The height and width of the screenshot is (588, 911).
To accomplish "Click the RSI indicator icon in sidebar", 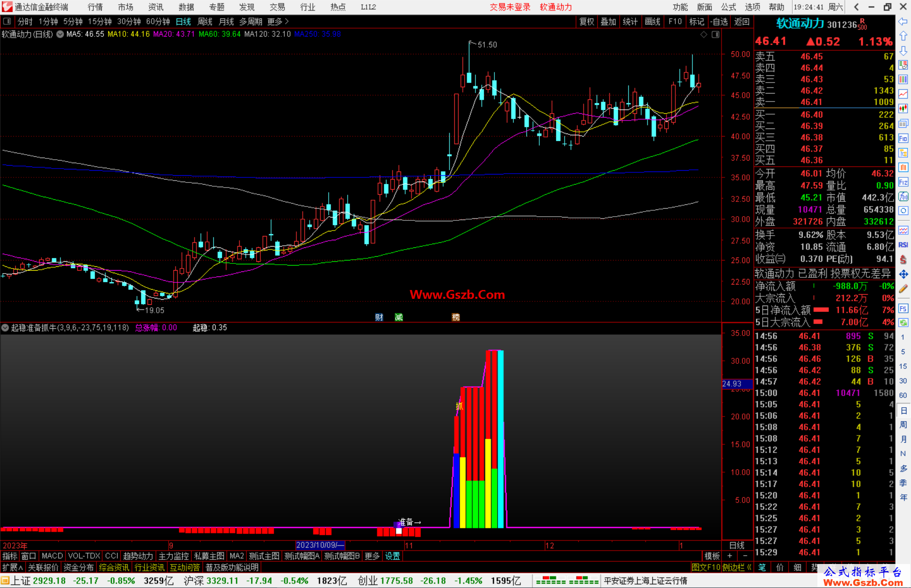I will point(903,245).
